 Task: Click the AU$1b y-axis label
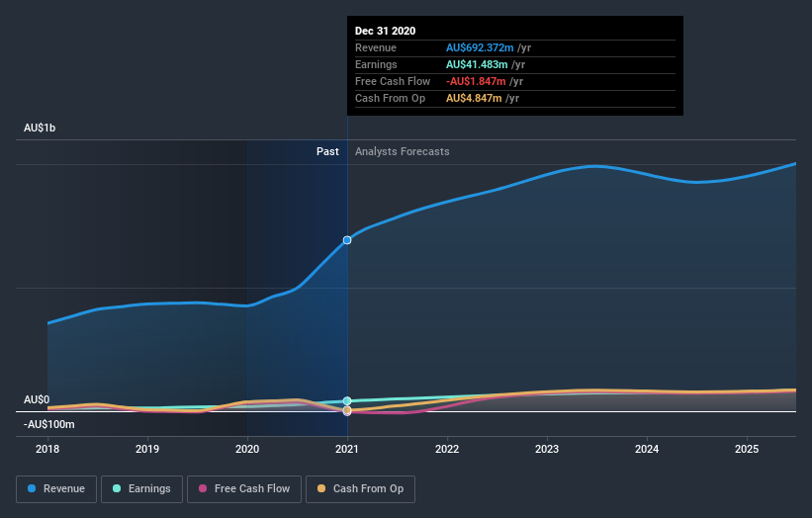pos(40,128)
